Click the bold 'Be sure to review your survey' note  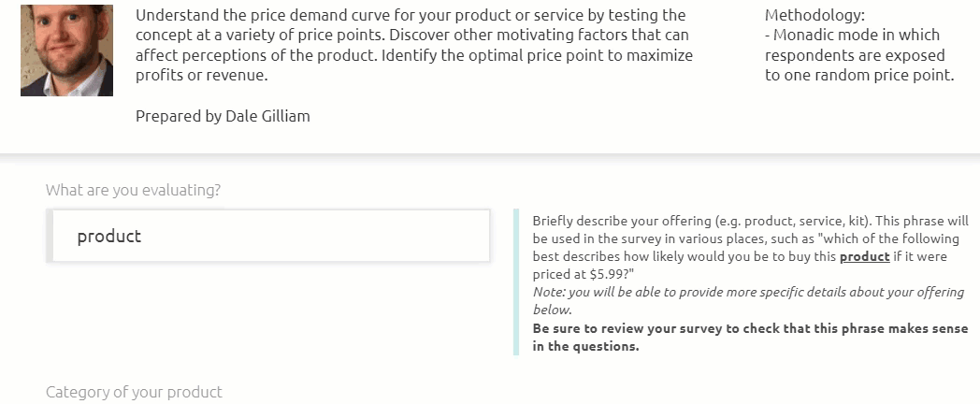(x=750, y=337)
